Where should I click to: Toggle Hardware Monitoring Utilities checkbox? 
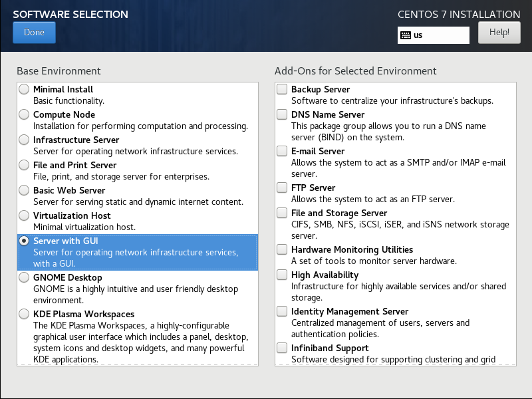pyautogui.click(x=283, y=249)
